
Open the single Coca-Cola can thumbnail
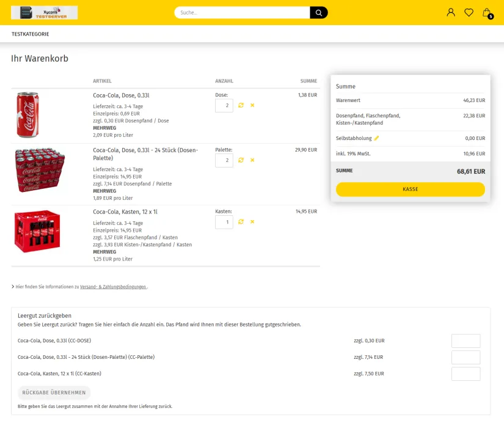[27, 115]
